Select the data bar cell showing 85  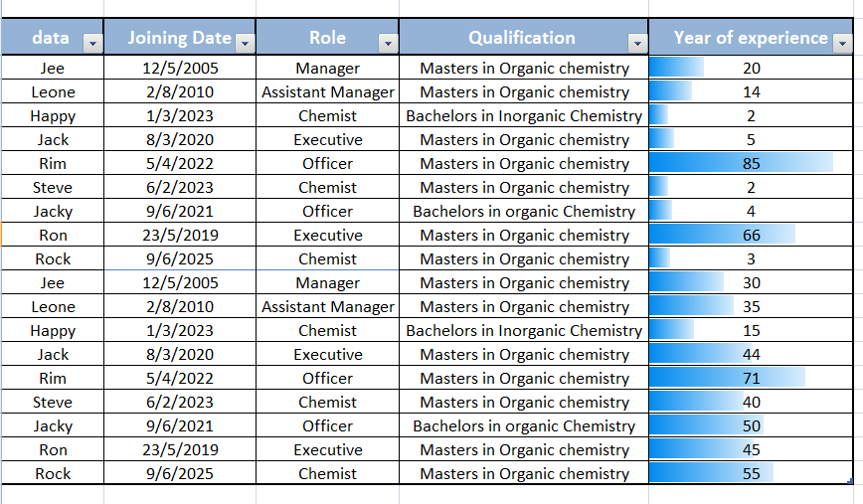751,163
